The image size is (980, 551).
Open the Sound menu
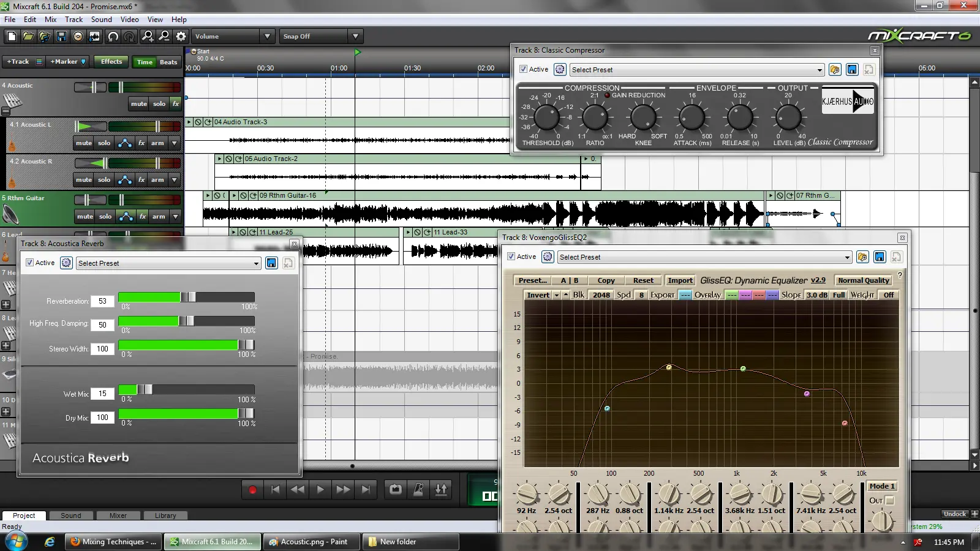[x=102, y=20]
